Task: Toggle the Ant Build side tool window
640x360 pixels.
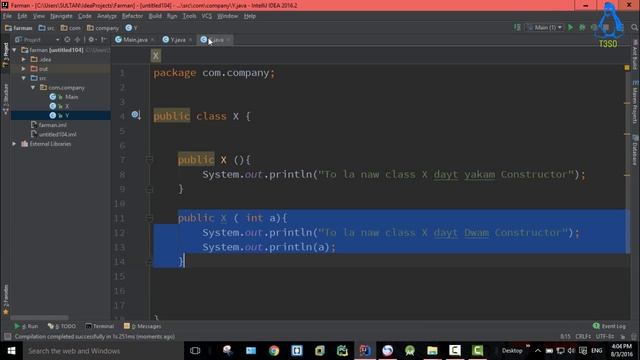Action: [635, 54]
